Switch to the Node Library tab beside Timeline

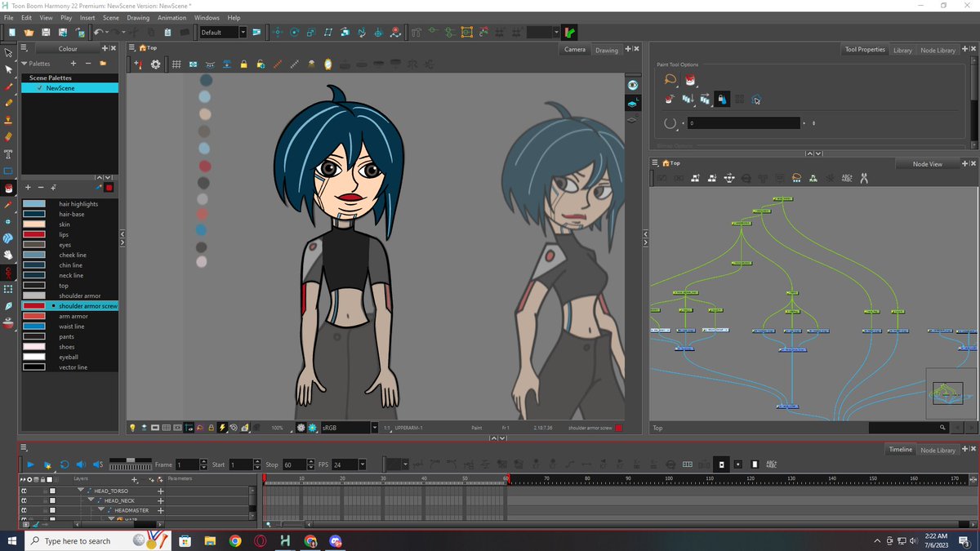coord(938,450)
